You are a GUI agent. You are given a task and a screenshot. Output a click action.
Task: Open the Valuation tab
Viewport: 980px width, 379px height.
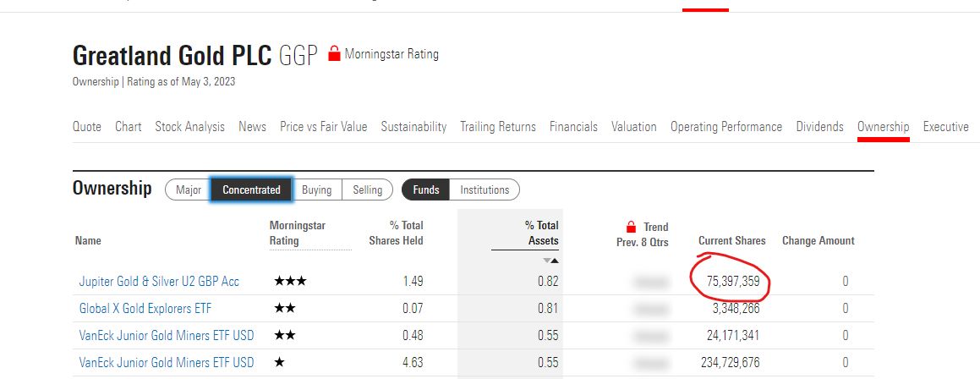pyautogui.click(x=634, y=127)
